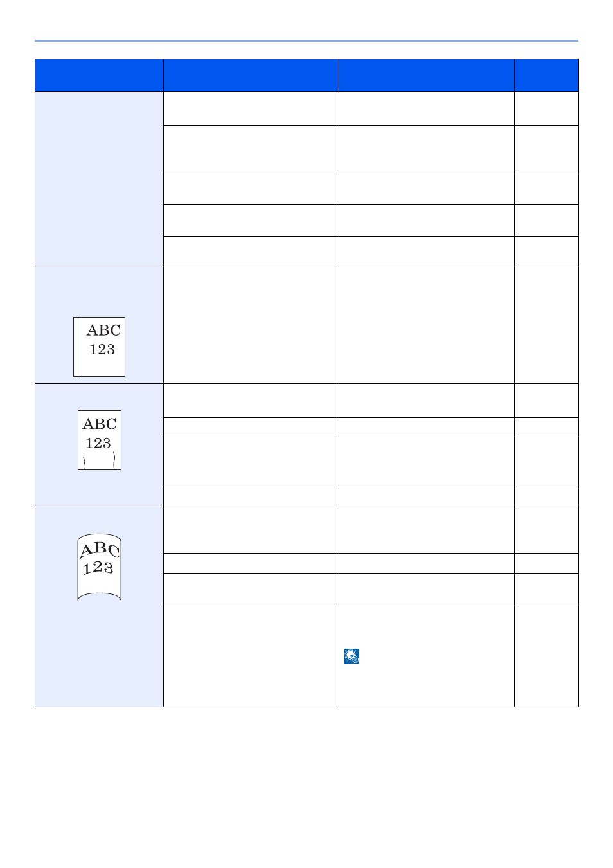Click the thin blue horizontal rule above table
This screenshot has height=868, width=613.
click(x=306, y=41)
